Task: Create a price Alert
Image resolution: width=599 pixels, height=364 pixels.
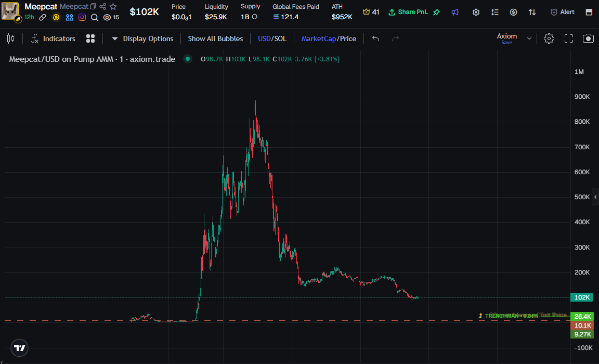Action: 562,12
